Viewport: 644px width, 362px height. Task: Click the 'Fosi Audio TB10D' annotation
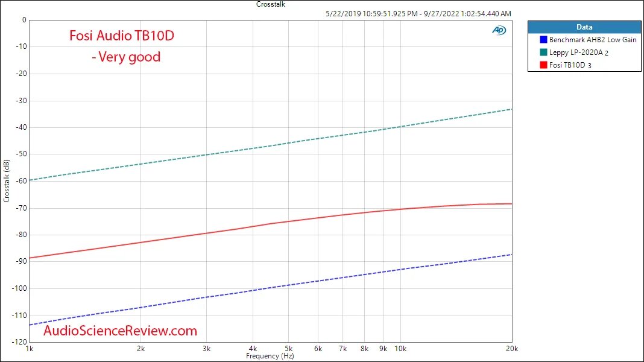pos(122,36)
